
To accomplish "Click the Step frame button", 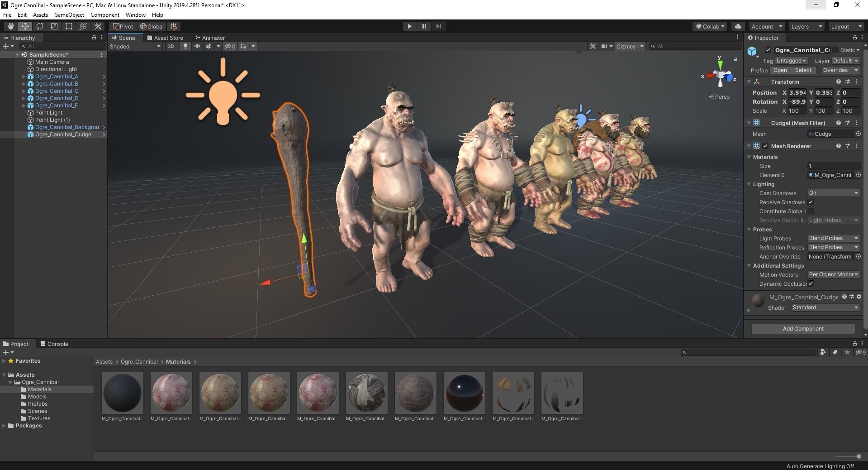I will [x=438, y=26].
